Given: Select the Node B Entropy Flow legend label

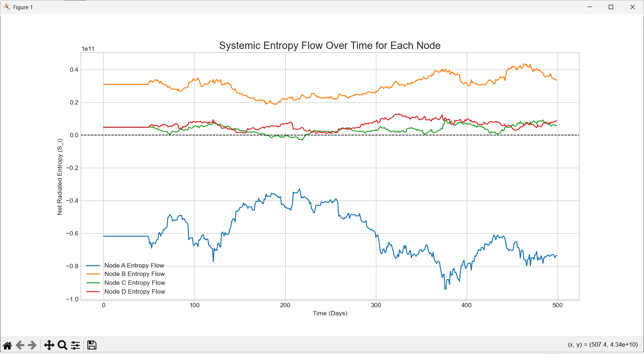Looking at the screenshot, I should pyautogui.click(x=135, y=274).
